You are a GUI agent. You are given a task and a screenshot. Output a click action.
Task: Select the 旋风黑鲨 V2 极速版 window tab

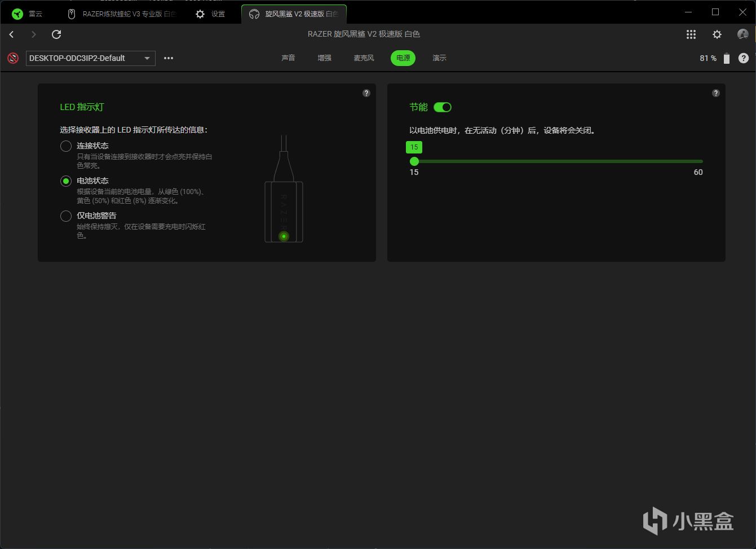[294, 14]
